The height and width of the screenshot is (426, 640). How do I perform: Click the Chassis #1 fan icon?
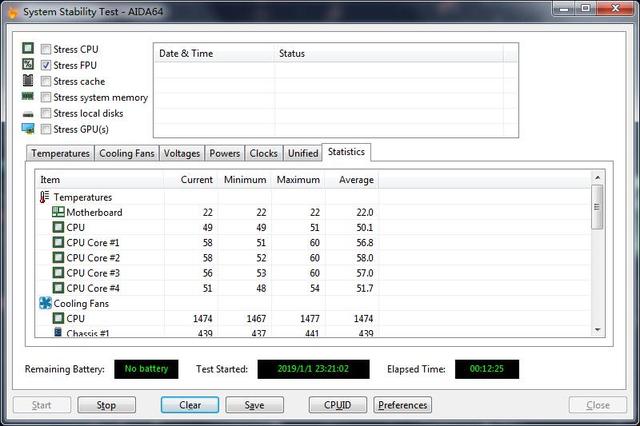58,332
